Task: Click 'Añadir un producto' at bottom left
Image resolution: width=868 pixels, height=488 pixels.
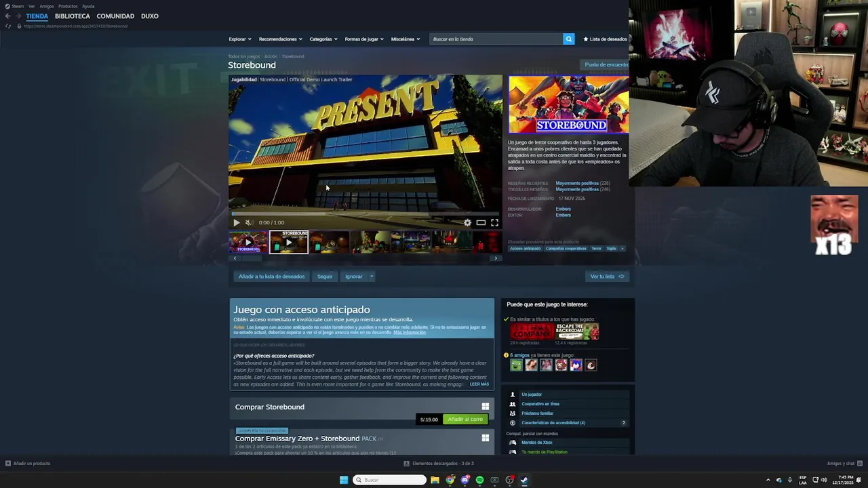Action: click(28, 464)
